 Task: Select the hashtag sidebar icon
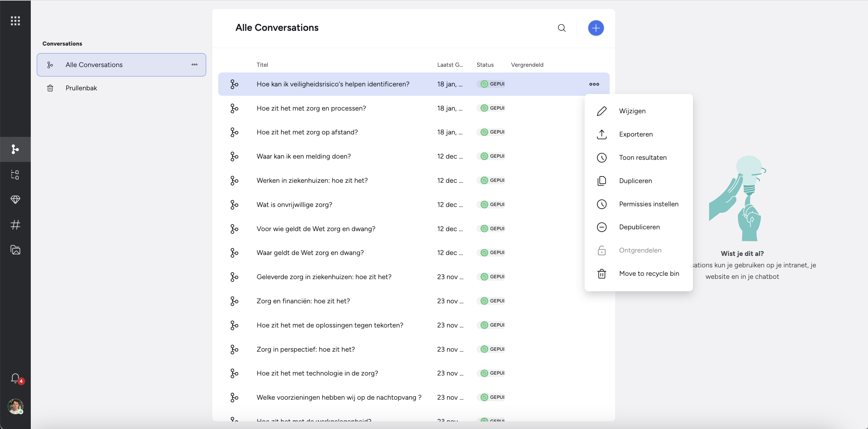[15, 224]
